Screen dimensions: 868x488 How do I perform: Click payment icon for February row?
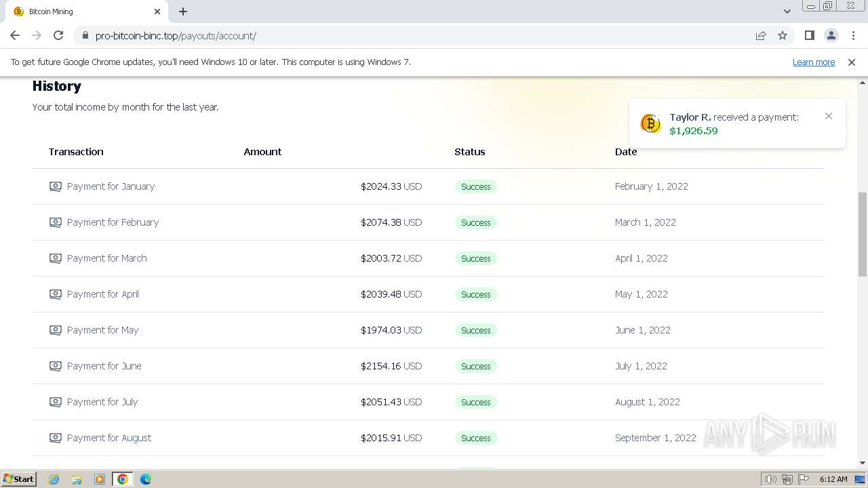coord(56,222)
